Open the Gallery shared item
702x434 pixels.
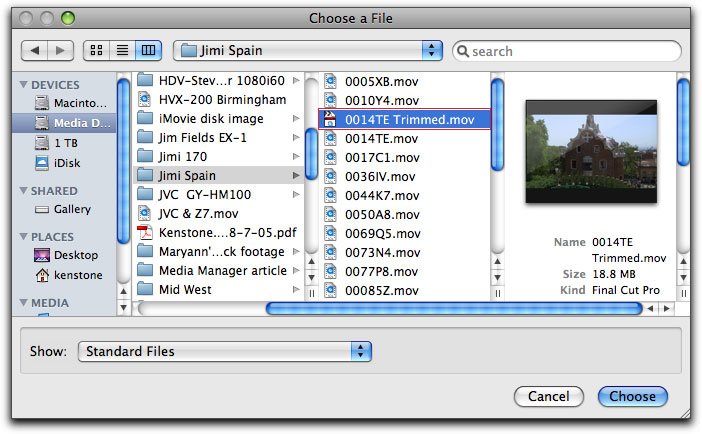click(72, 209)
